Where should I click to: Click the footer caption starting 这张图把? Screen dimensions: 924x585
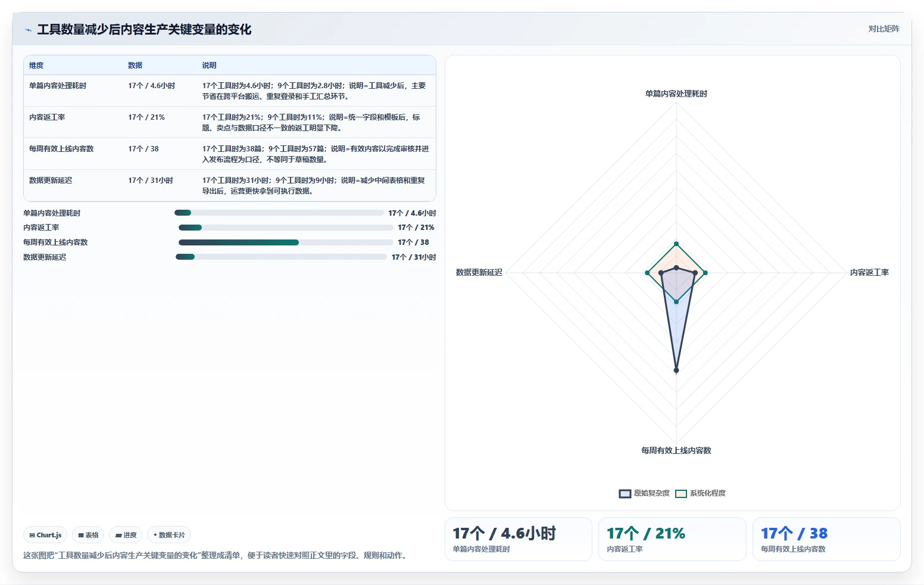(216, 555)
